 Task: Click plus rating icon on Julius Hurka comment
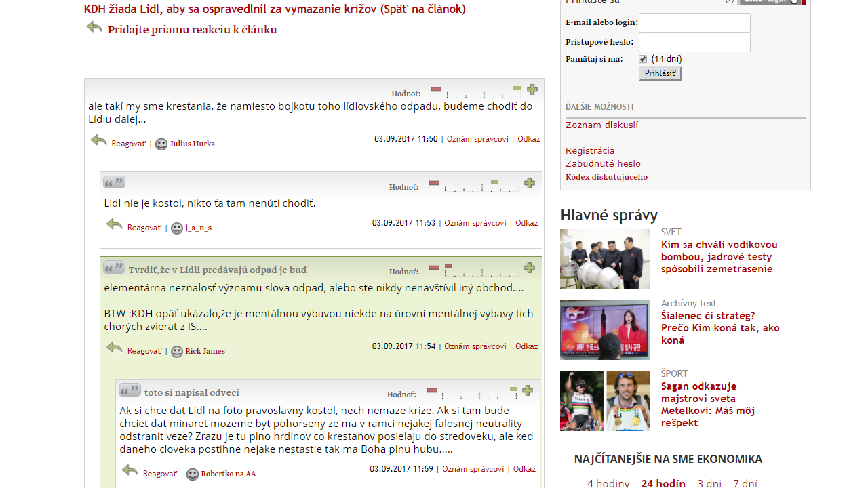point(532,89)
